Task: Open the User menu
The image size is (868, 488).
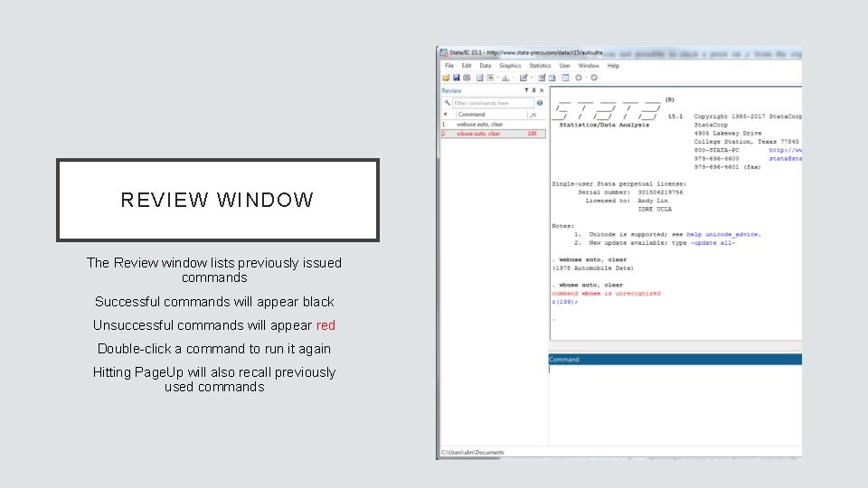Action: [x=564, y=66]
